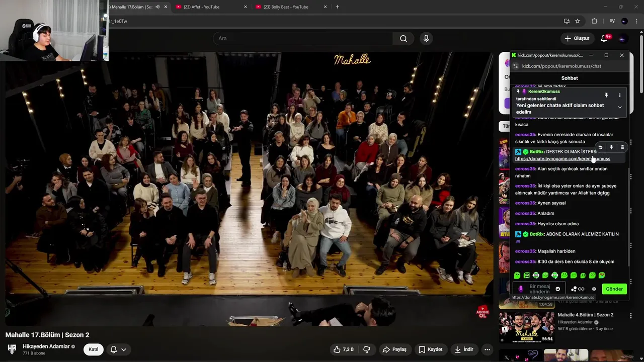Image resolution: width=644 pixels, height=362 pixels.
Task: Save video with Kaydet button
Action: 431,349
